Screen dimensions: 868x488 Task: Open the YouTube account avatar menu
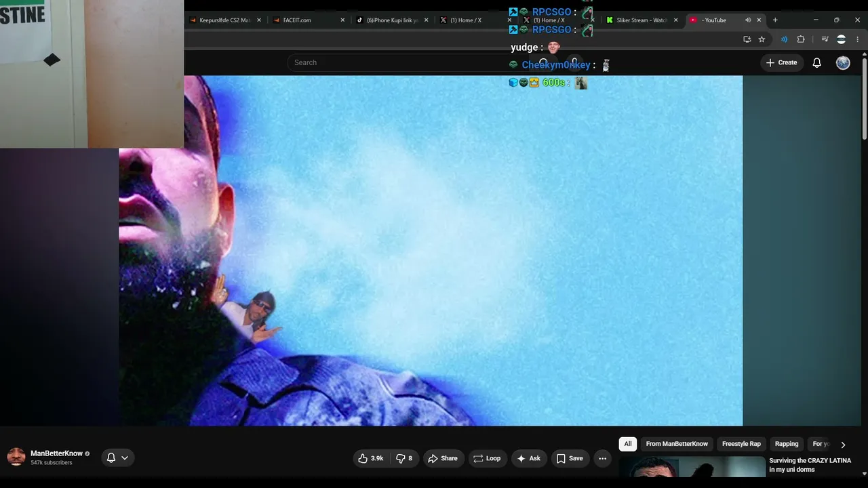[x=843, y=62]
